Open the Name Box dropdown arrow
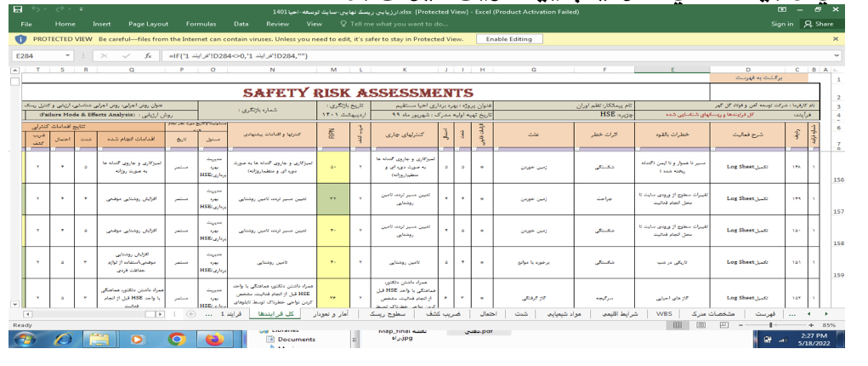868x366 pixels. (x=67, y=56)
